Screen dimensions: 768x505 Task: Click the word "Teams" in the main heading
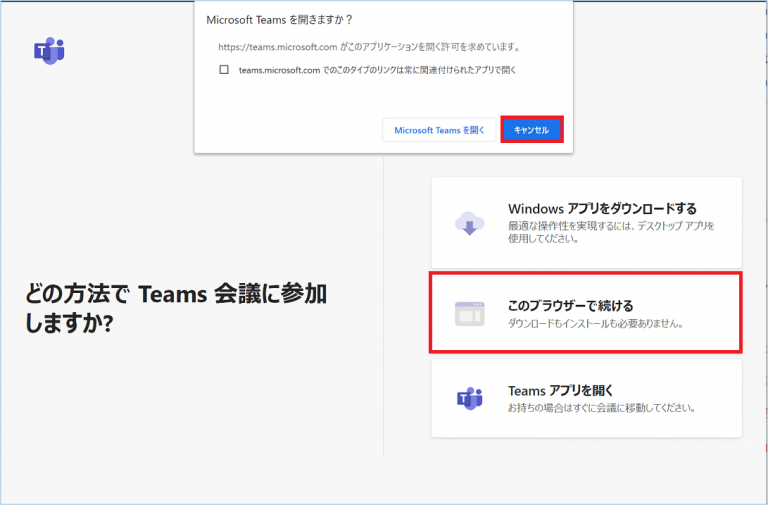pos(172,294)
